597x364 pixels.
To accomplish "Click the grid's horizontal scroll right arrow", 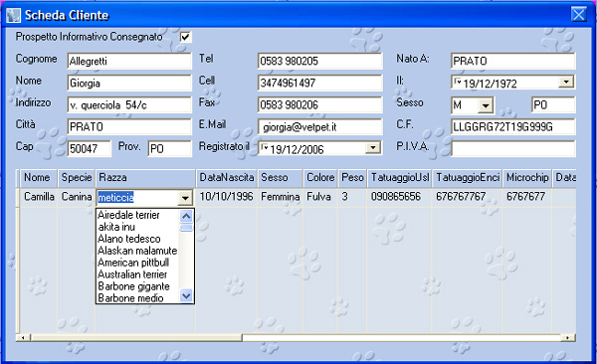I will (568, 338).
